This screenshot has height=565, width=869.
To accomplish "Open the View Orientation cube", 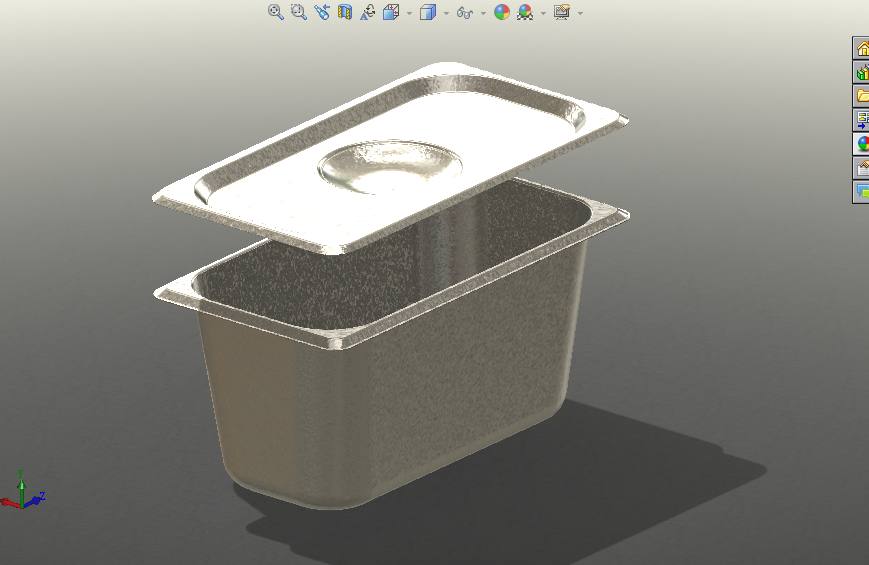I will [x=391, y=12].
